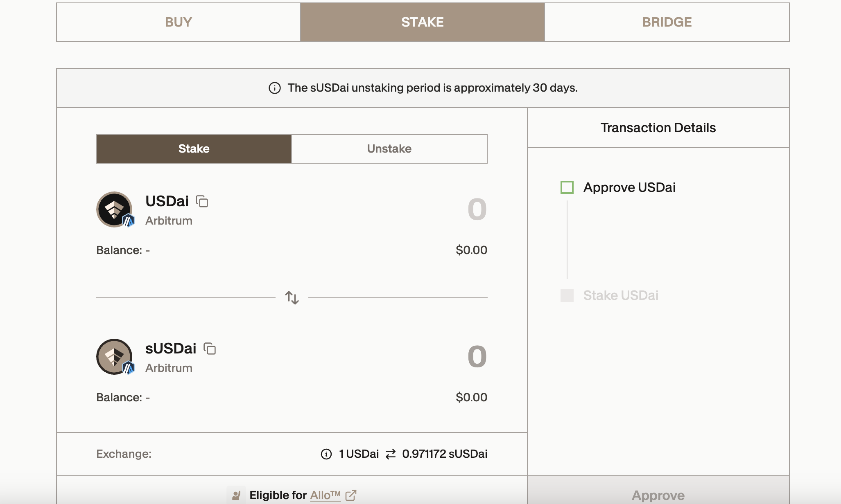Select the STAKE tab

tap(422, 22)
